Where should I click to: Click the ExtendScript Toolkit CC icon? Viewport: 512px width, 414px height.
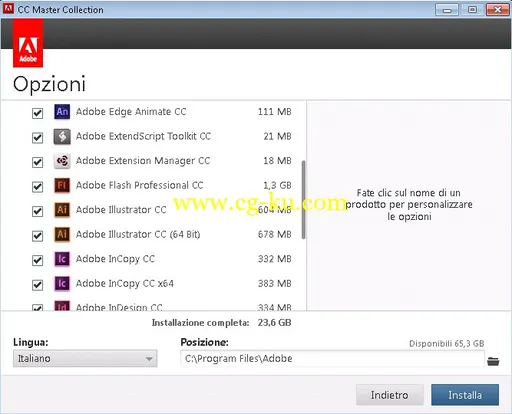coord(62,136)
